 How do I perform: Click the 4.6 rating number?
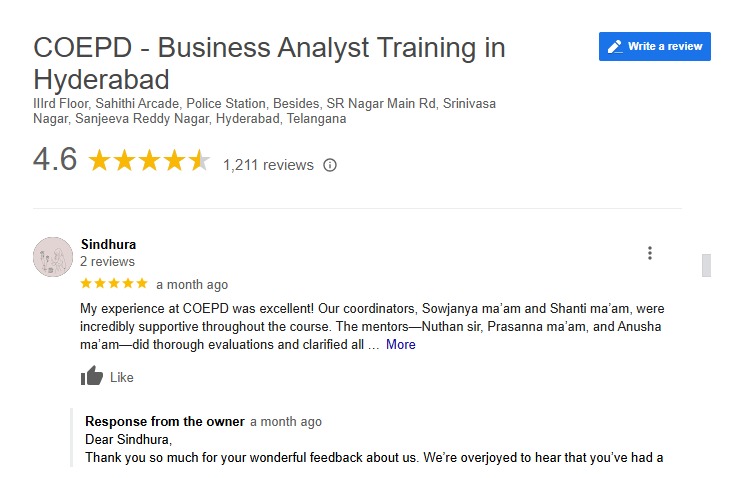point(55,160)
